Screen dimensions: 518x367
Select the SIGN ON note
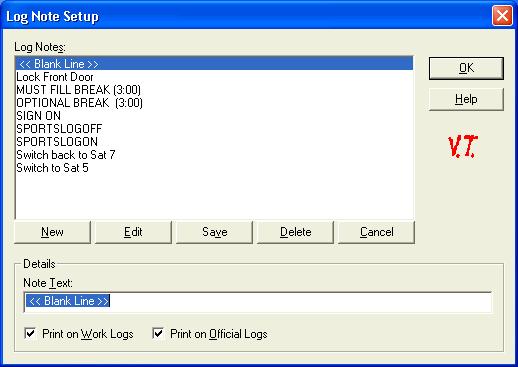click(214, 116)
